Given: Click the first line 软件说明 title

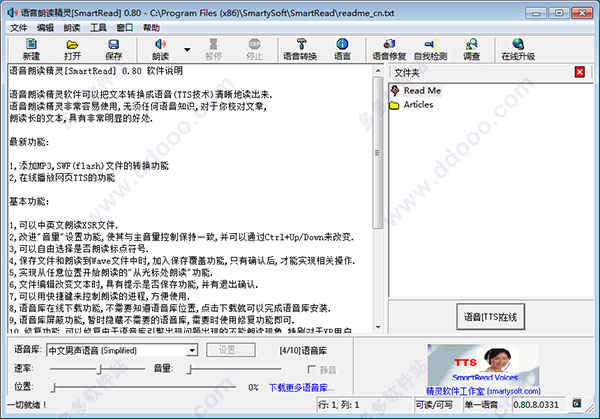Looking at the screenshot, I should [96, 71].
